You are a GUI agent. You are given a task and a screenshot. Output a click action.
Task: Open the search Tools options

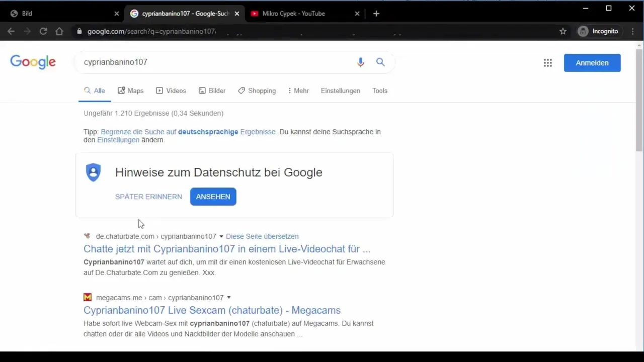pos(380,91)
